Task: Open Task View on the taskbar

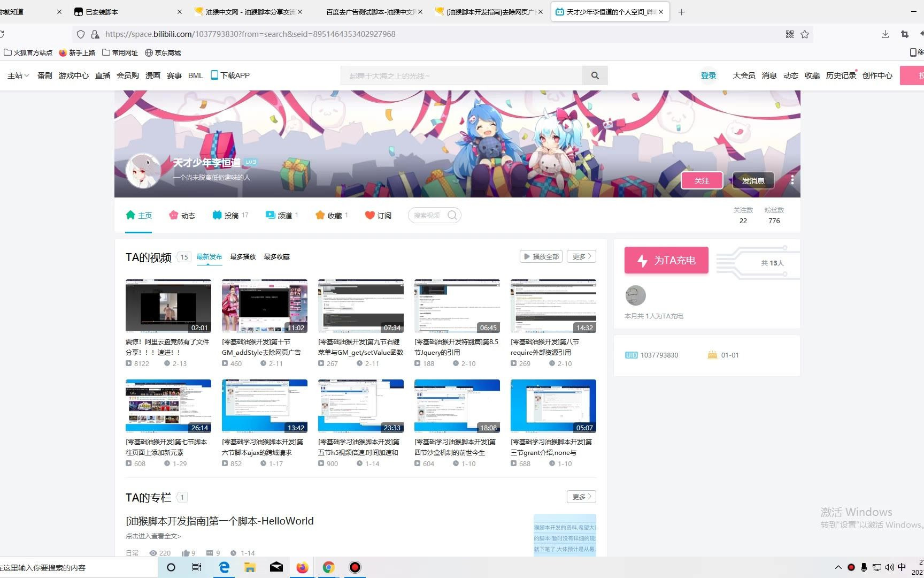Action: 197,567
